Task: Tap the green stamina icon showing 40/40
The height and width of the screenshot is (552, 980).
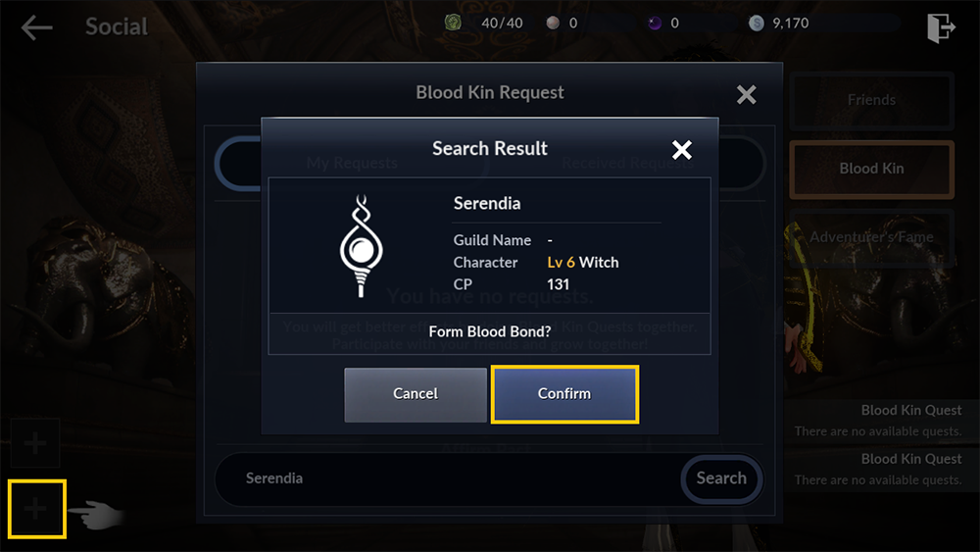Action: tap(453, 24)
